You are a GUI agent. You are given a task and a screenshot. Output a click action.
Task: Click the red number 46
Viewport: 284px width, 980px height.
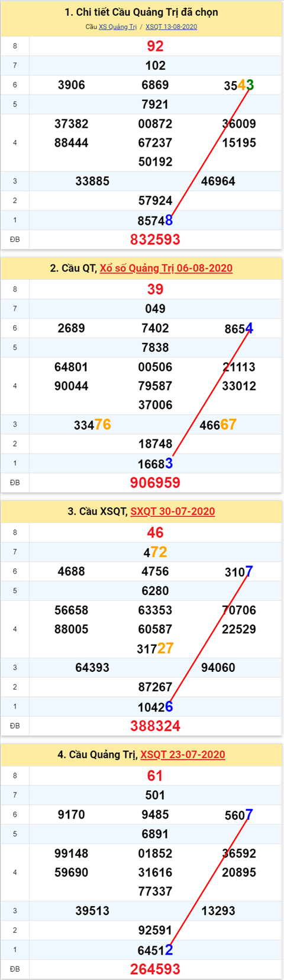pos(155,532)
